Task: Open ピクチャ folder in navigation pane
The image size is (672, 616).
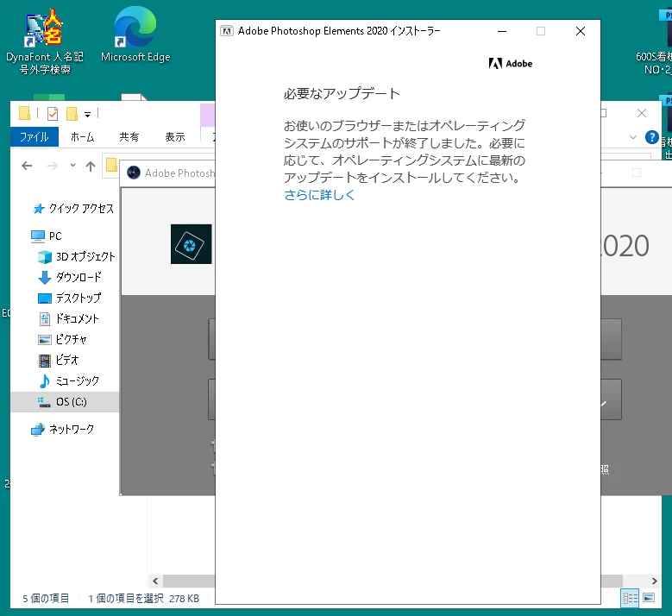Action: coord(63,339)
